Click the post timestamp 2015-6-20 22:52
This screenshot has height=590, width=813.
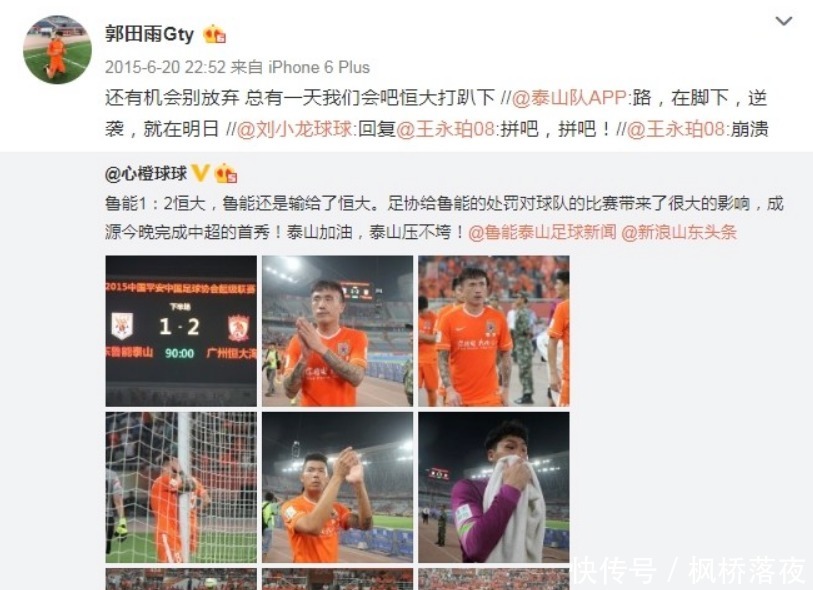165,67
